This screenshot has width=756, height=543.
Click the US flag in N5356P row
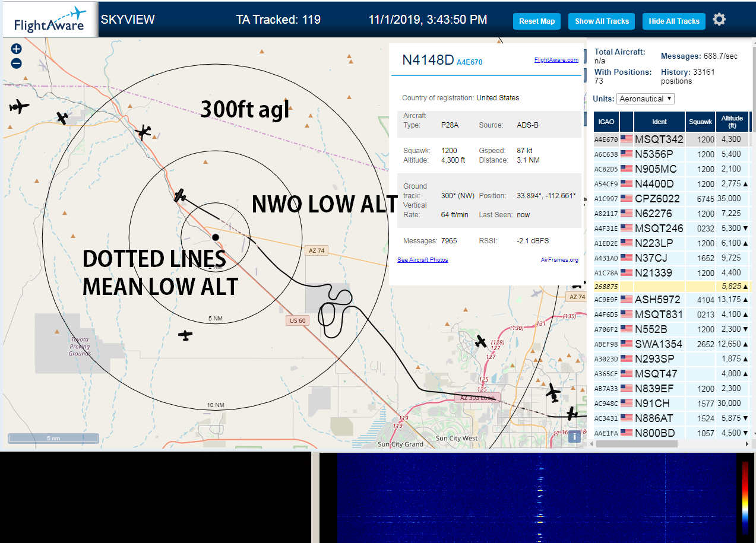click(x=626, y=154)
